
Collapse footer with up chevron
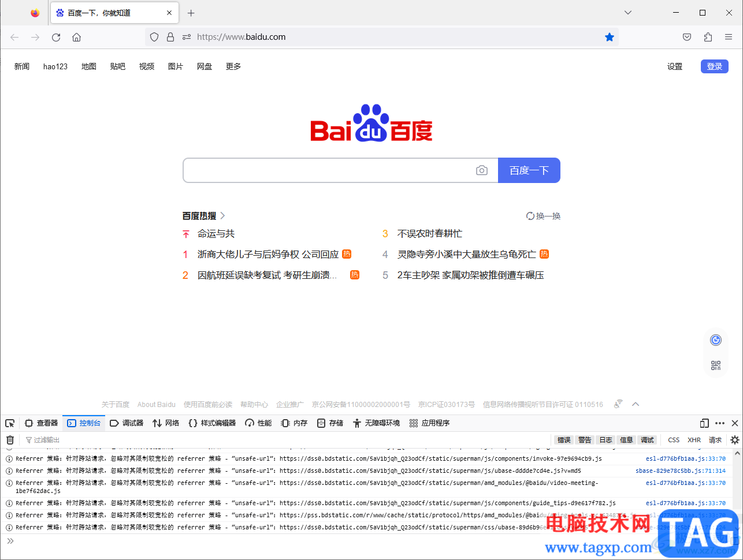636,404
